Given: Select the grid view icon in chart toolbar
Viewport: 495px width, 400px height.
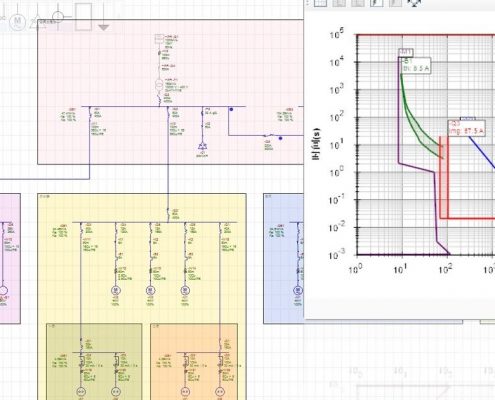Looking at the screenshot, I should (320, 3).
